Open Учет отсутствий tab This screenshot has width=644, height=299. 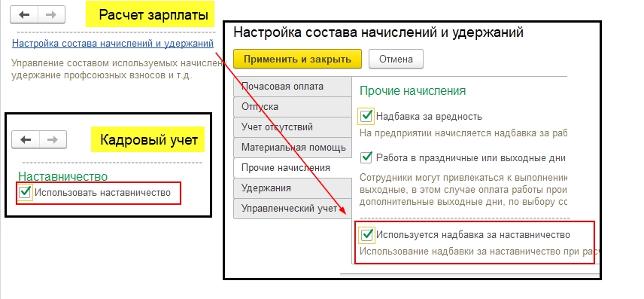pos(293,127)
